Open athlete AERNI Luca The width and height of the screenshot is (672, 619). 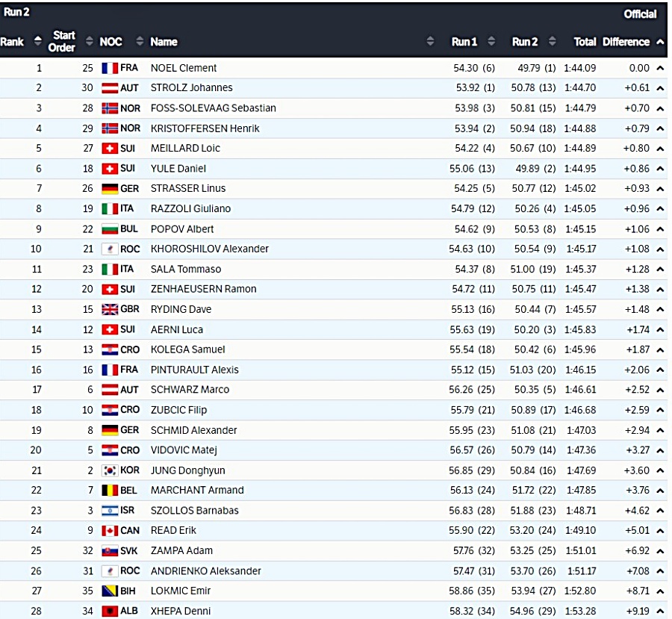tap(176, 329)
